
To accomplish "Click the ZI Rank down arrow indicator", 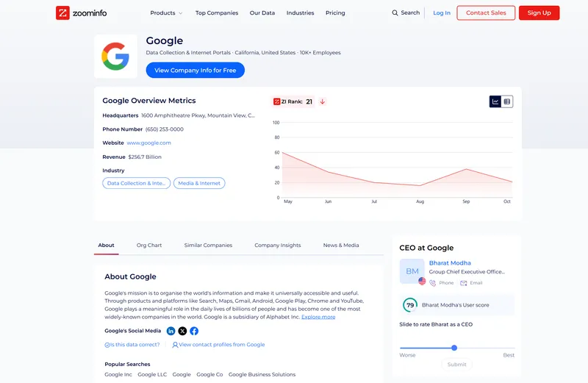I will 322,101.
